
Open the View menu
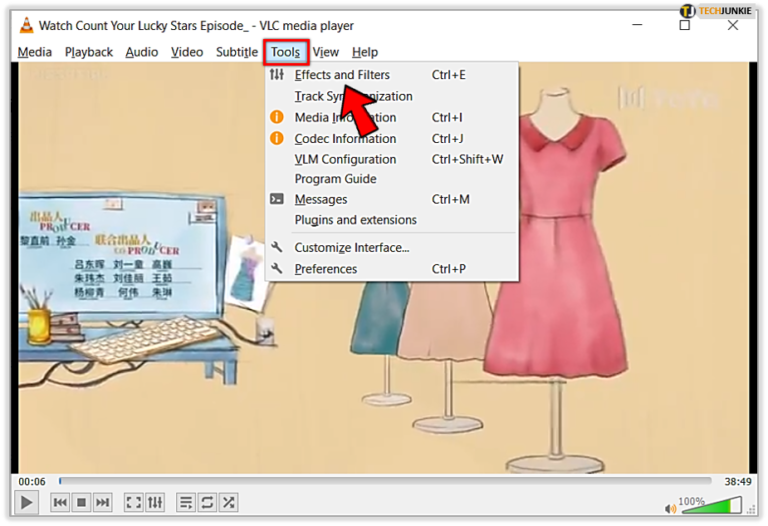click(326, 52)
